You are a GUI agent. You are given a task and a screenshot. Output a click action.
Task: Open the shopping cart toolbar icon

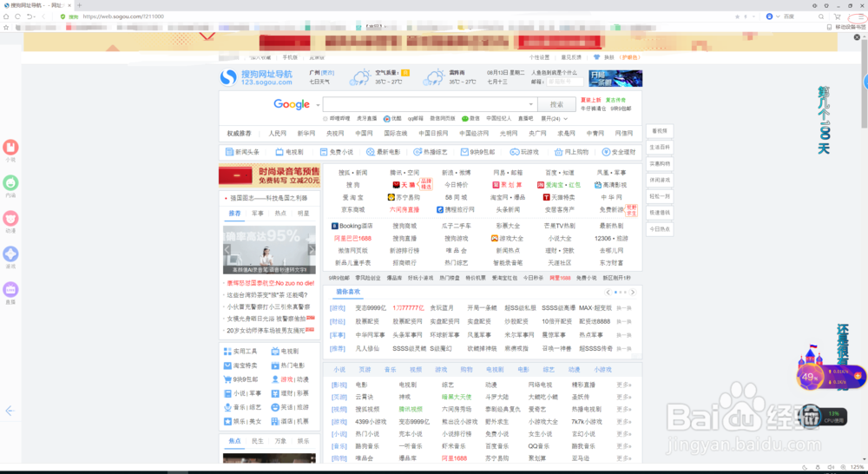837,16
